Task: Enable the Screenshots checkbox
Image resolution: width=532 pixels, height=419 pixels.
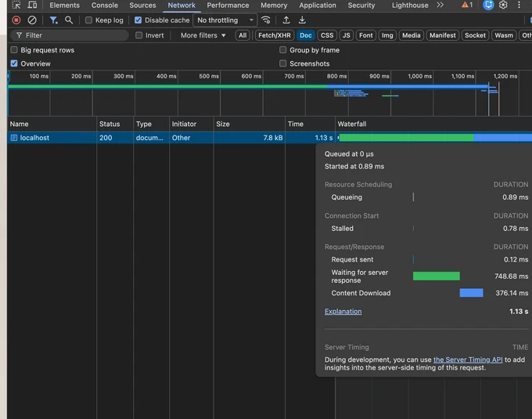Action: click(x=282, y=63)
